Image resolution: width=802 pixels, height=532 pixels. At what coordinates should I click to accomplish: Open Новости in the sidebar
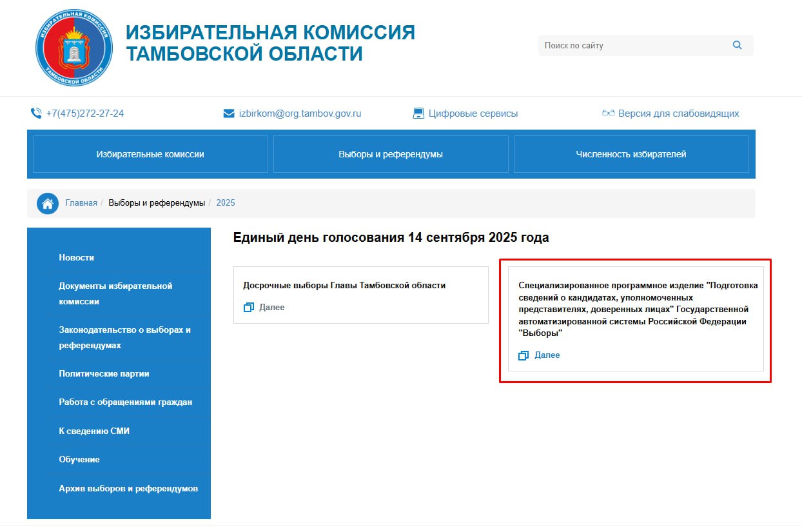pyautogui.click(x=77, y=257)
